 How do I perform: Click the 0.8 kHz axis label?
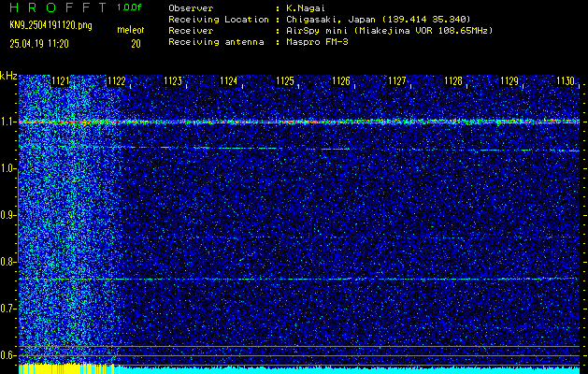point(7,262)
